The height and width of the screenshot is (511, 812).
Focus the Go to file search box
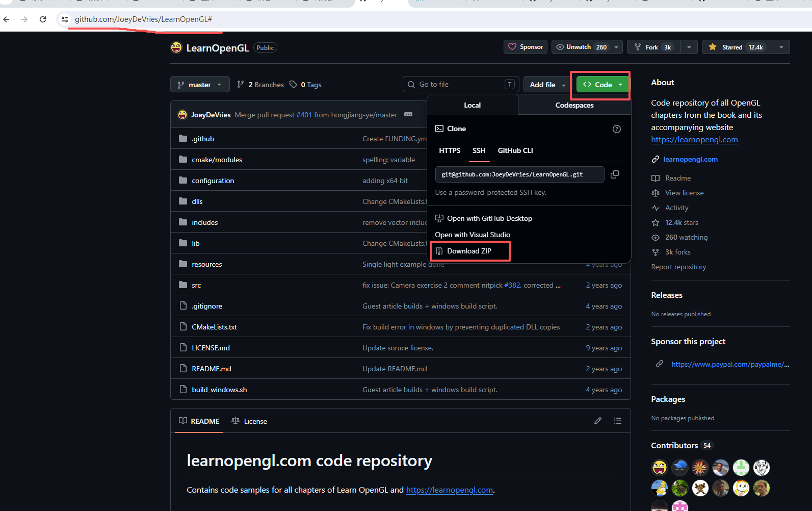point(461,84)
